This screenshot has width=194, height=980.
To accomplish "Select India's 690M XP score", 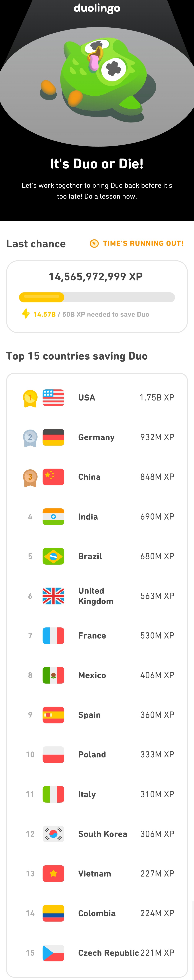I will [x=157, y=517].
